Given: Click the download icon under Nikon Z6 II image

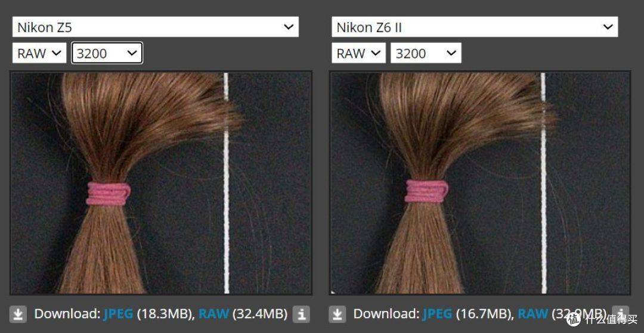Looking at the screenshot, I should (338, 314).
